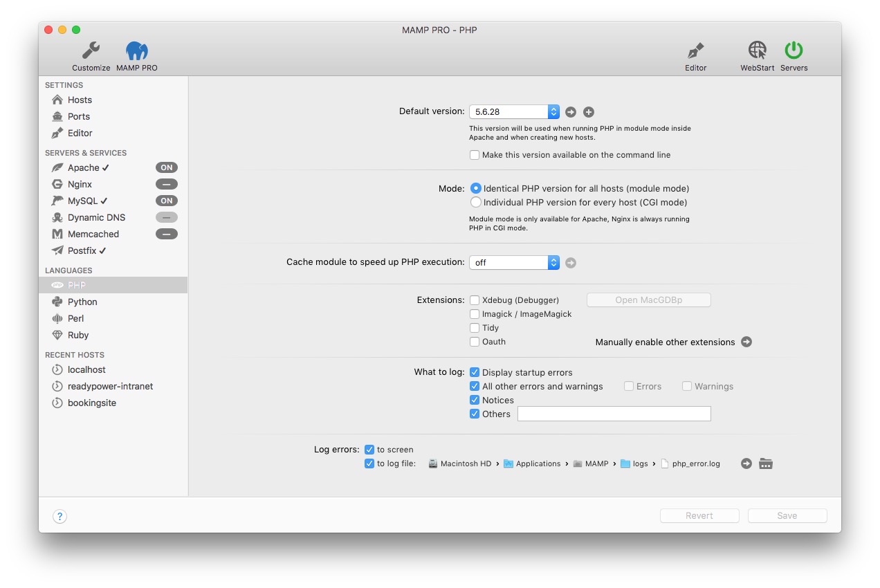Click Manually enable other extensions arrow
The height and width of the screenshot is (588, 880).
[746, 342]
